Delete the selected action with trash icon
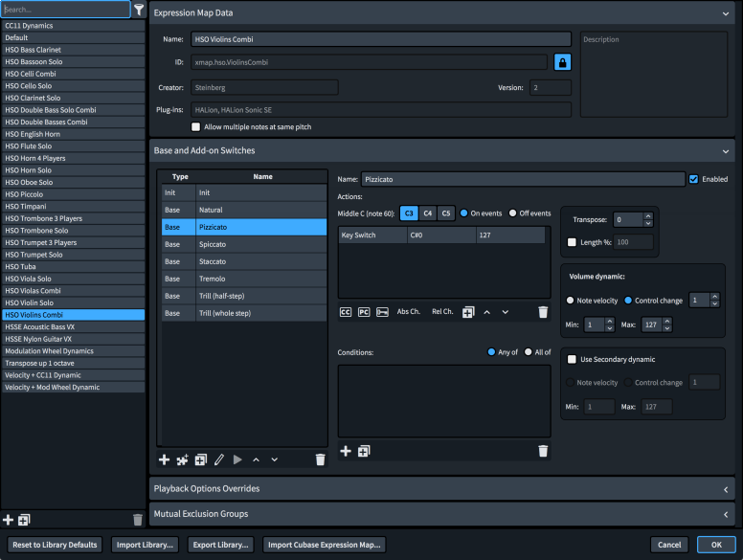Screen dimensions: 743x560 543,312
